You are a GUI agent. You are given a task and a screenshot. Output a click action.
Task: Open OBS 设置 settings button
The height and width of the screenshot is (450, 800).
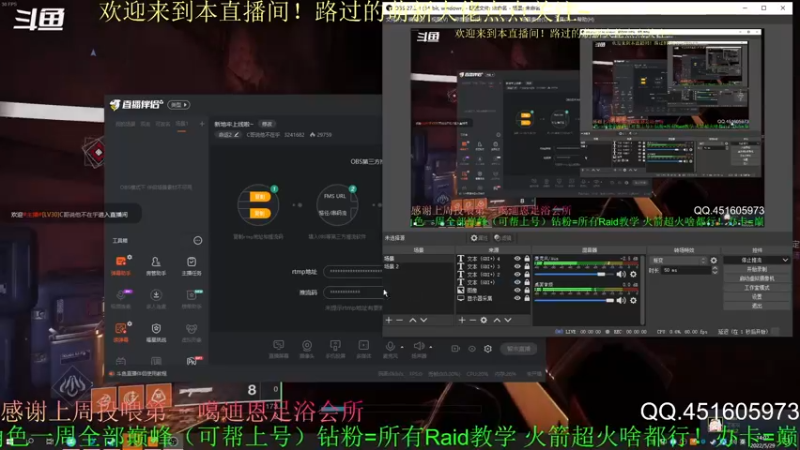pos(757,296)
